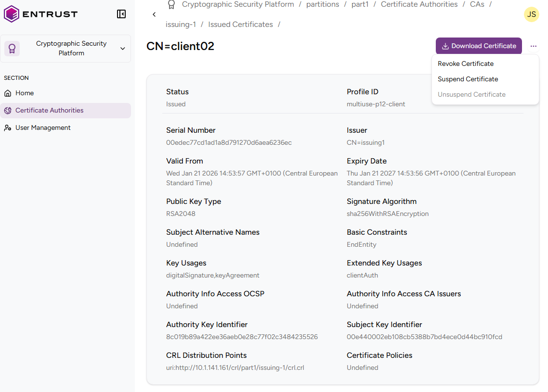Open the JS user avatar menu
548x392 pixels.
pyautogui.click(x=531, y=14)
